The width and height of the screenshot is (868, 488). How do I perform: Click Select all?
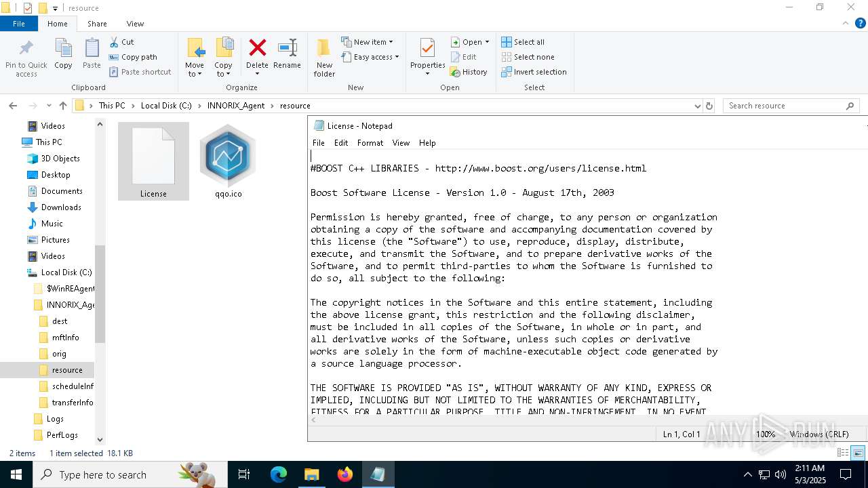[x=523, y=42]
